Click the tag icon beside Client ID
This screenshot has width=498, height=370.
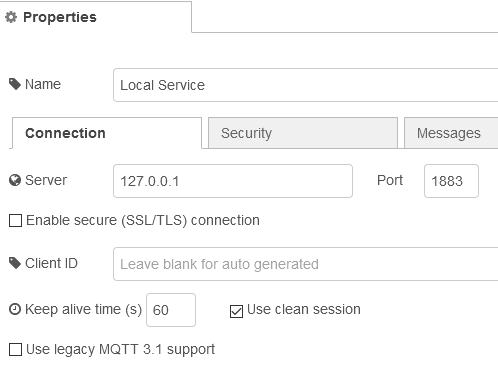(x=15, y=263)
